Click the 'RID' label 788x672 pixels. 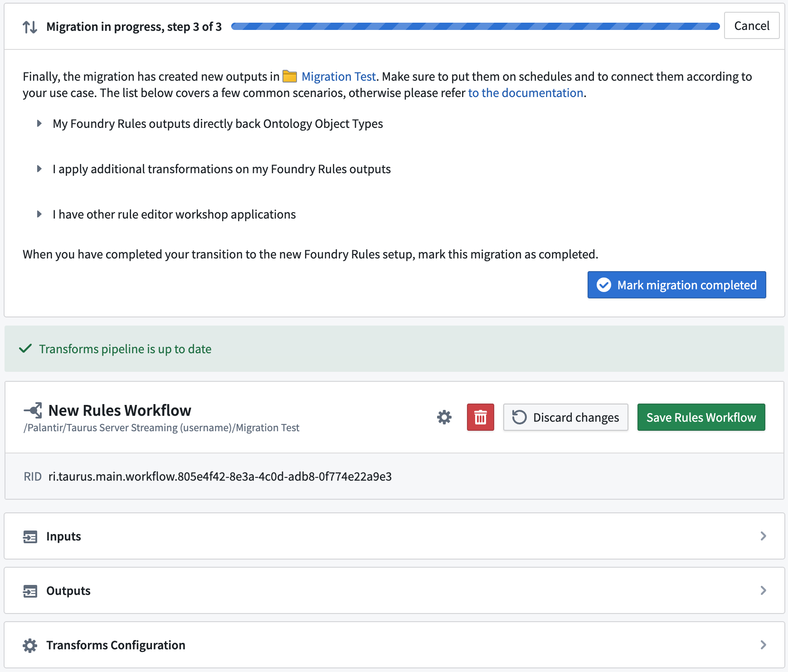point(33,477)
